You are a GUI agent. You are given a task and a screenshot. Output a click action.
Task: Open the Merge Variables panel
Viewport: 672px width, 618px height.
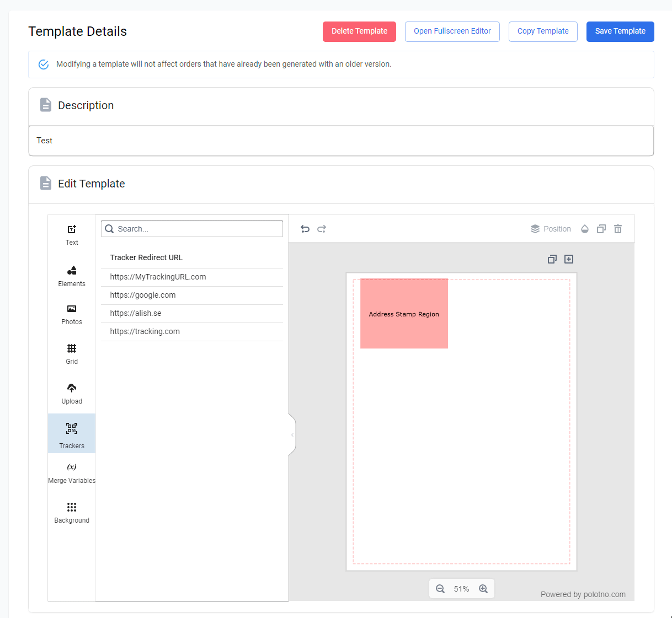point(72,474)
